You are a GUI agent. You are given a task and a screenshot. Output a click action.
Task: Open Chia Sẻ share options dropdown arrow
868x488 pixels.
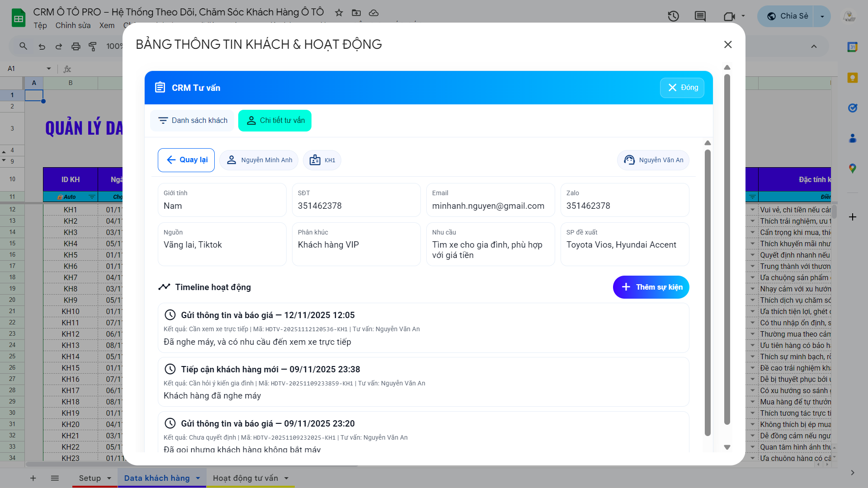822,16
